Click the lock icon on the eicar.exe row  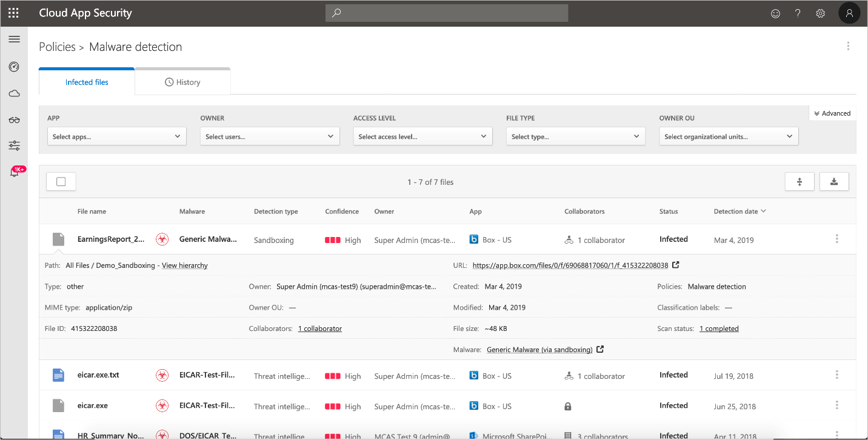click(568, 405)
